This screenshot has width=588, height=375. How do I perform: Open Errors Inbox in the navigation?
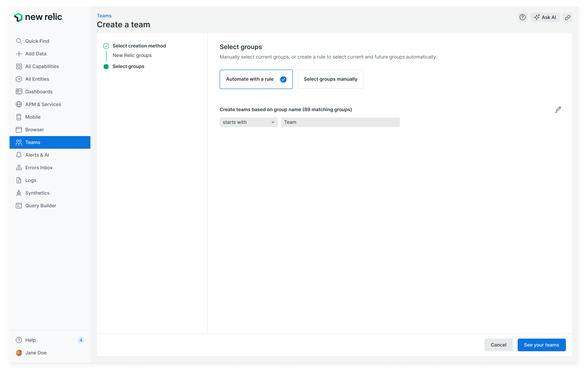pyautogui.click(x=39, y=168)
